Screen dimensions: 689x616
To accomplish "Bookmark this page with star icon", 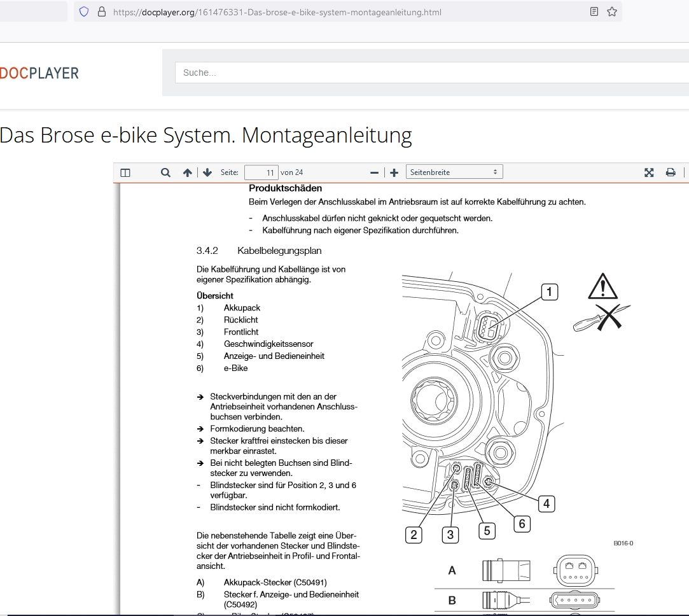I will point(611,12).
